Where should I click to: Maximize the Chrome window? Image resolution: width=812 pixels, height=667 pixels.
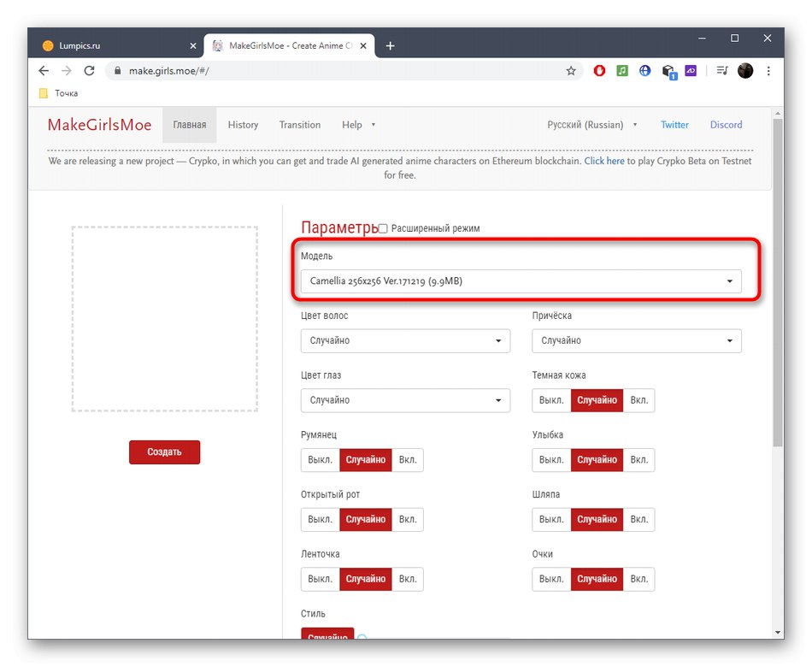coord(734,38)
